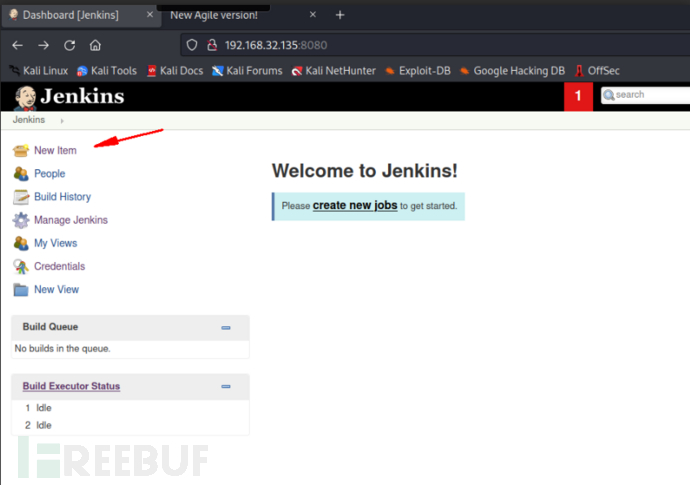Image resolution: width=690 pixels, height=485 pixels.
Task: Click the search magnifier icon
Action: point(609,95)
